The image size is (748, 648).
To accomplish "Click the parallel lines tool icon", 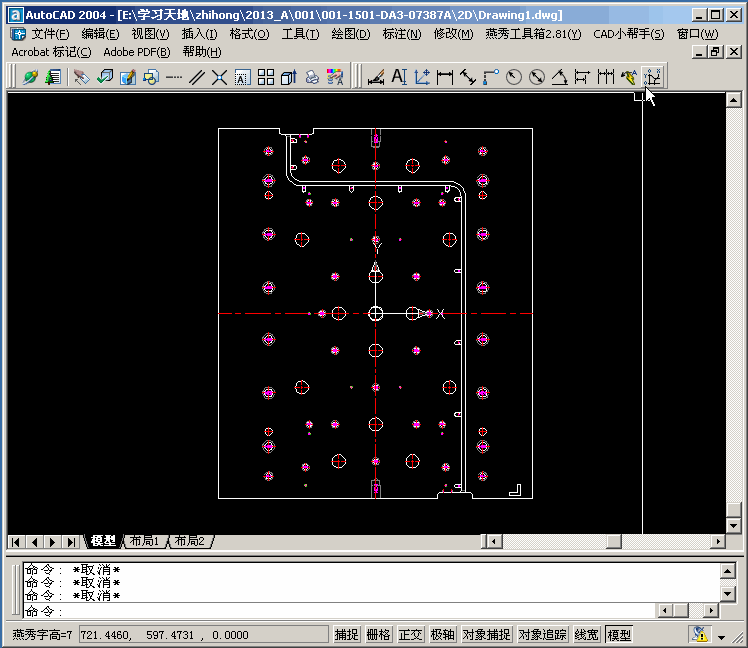I will (x=197, y=77).
